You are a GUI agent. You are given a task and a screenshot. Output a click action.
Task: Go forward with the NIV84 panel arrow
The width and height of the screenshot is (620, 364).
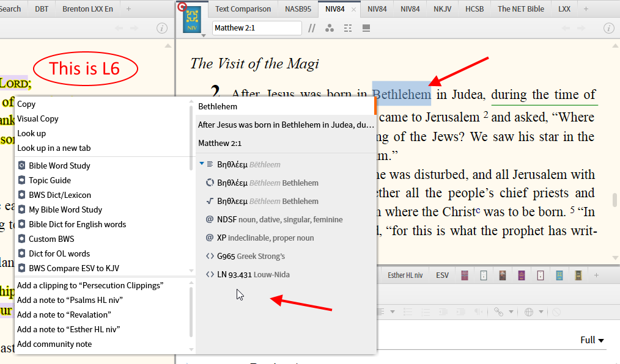tap(581, 28)
